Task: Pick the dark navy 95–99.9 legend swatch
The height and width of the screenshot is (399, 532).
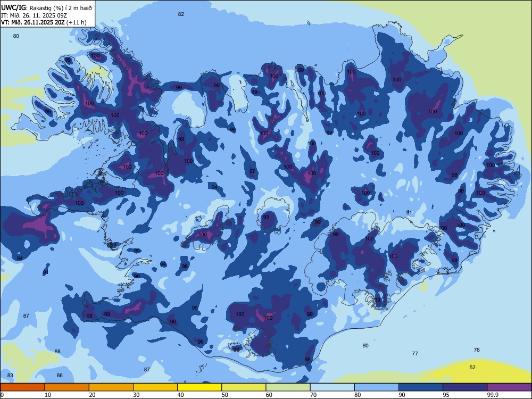Action: (x=465, y=387)
